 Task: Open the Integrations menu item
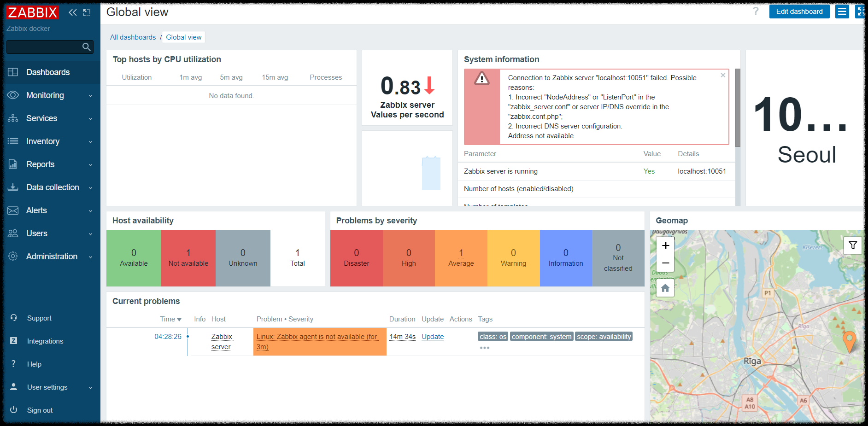(x=50, y=341)
